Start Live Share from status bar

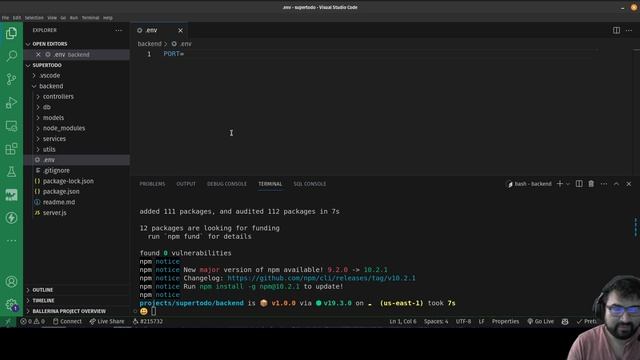(x=107, y=322)
